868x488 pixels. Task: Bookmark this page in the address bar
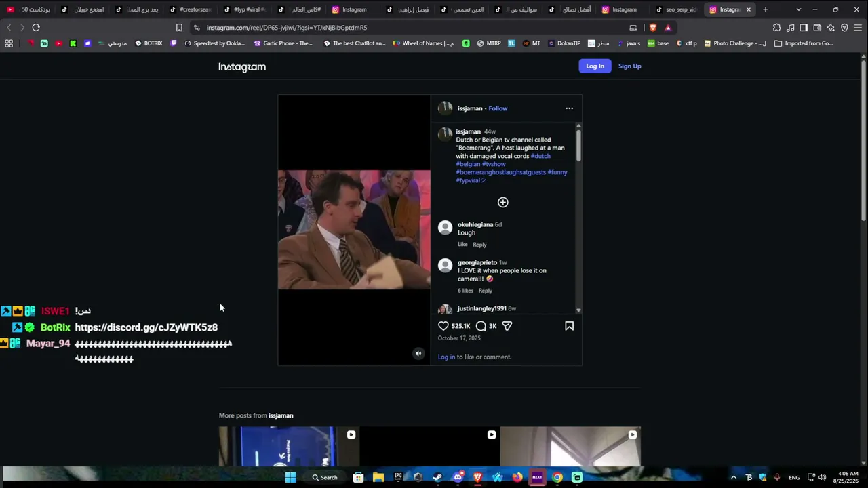click(x=179, y=28)
